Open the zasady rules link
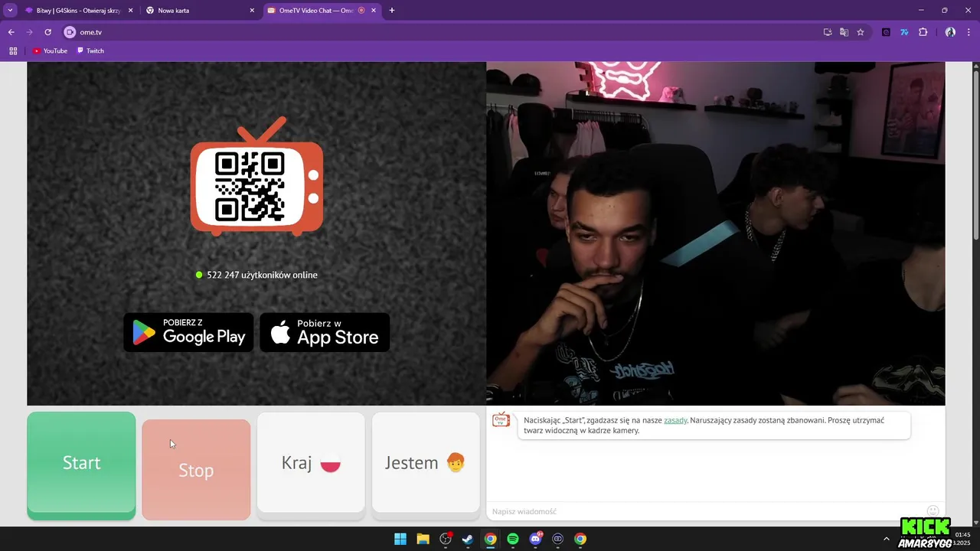 click(x=675, y=420)
